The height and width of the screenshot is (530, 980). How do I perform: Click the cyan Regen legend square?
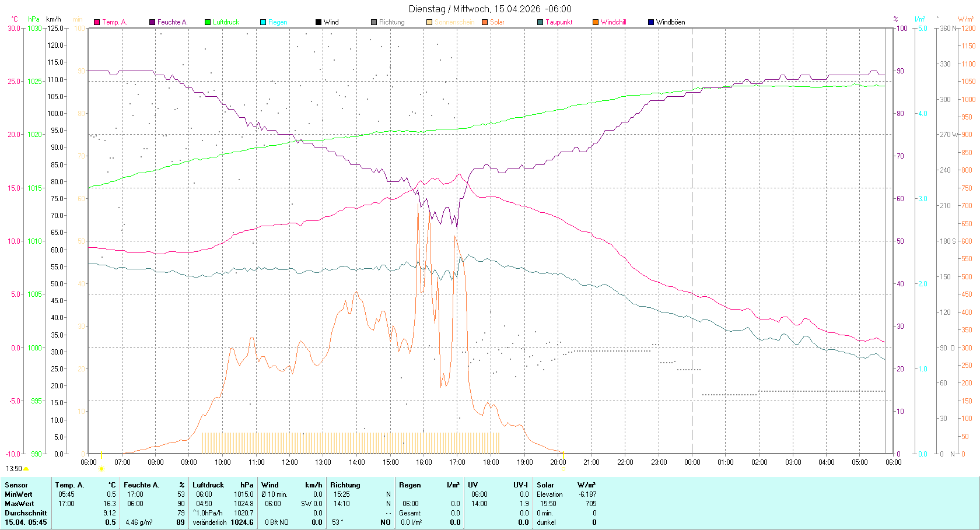point(263,22)
